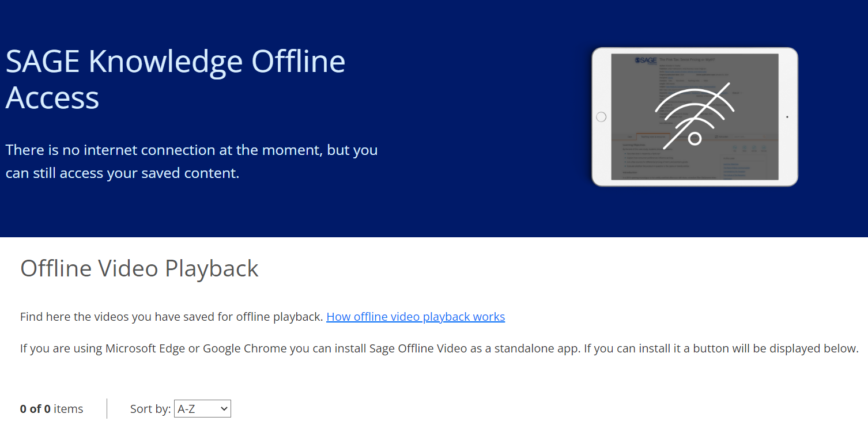This screenshot has width=868, height=425.
Task: Click the circular action icons row inside tablet screen
Action: click(x=749, y=149)
